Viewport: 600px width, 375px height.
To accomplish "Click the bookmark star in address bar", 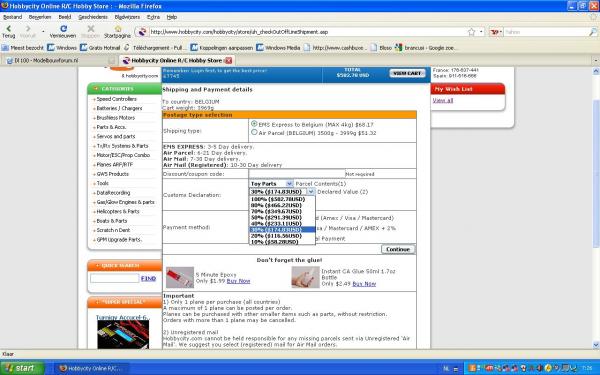I will click(471, 32).
